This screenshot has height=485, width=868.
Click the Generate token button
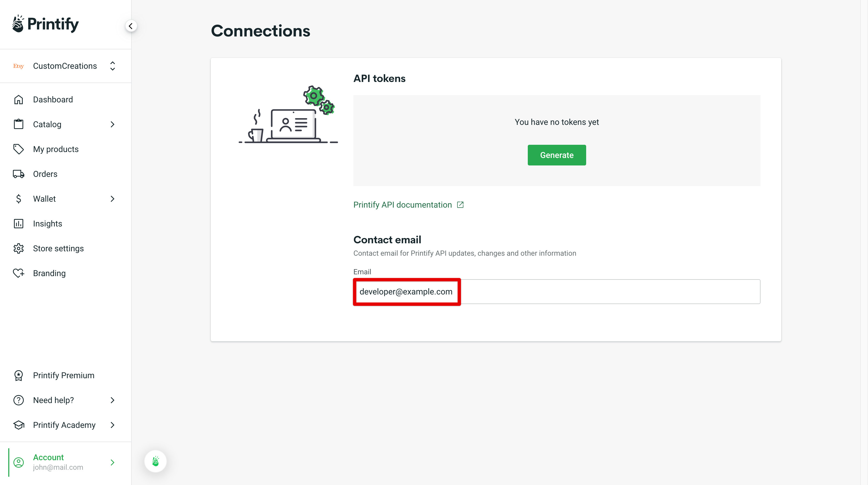tap(557, 155)
